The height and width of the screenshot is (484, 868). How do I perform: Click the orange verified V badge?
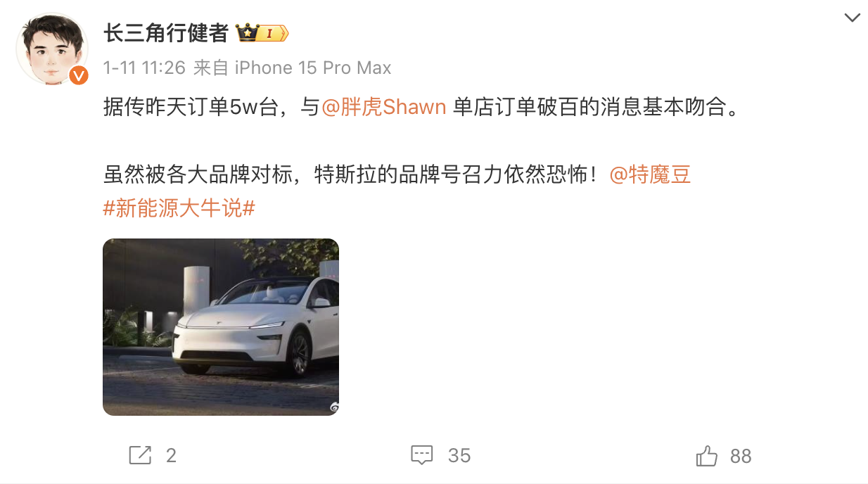[79, 75]
